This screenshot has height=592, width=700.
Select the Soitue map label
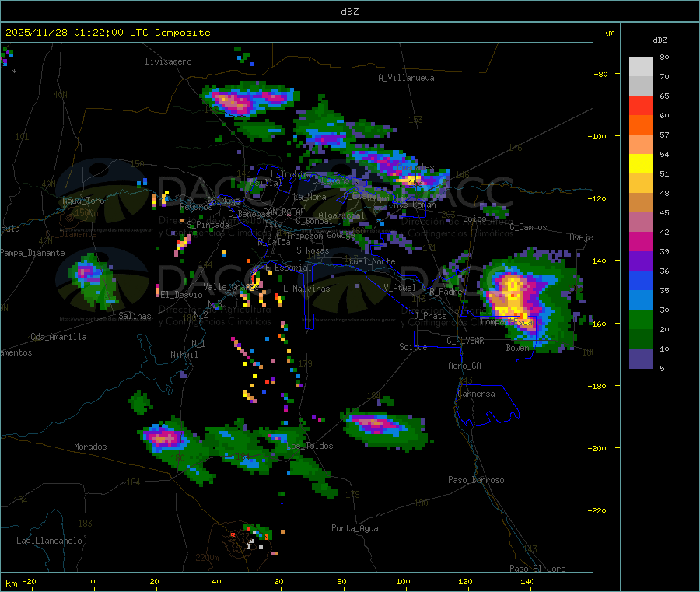pos(413,347)
